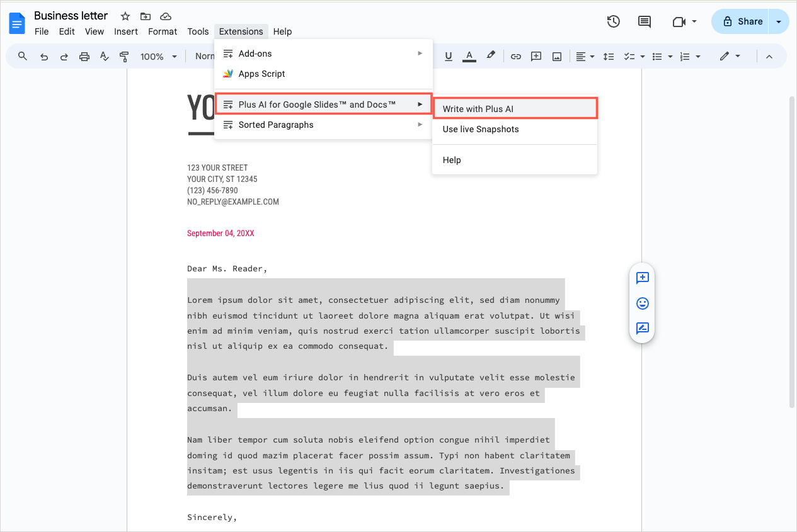Image resolution: width=797 pixels, height=532 pixels.
Task: Open the 100% zoom dropdown
Action: pyautogui.click(x=159, y=57)
